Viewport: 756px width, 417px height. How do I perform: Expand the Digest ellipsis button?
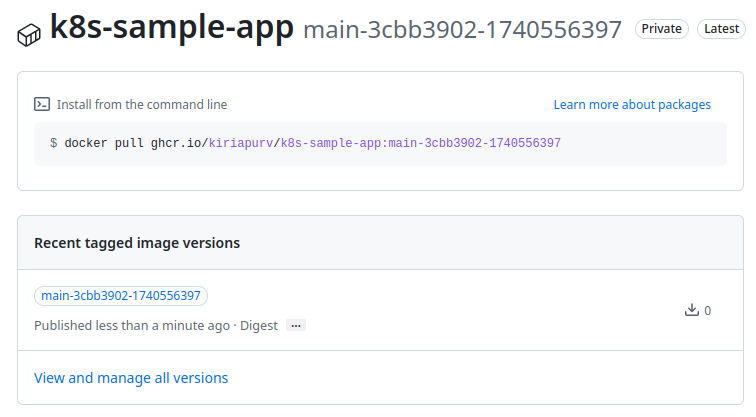[x=295, y=326]
